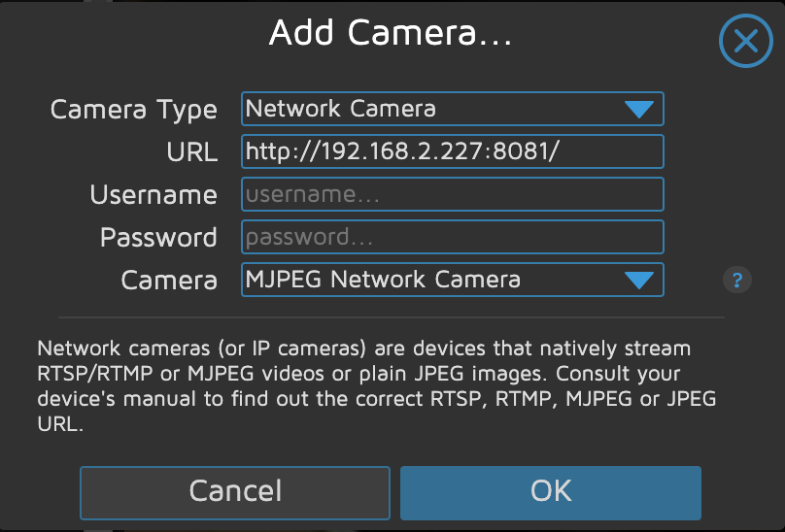The height and width of the screenshot is (532, 785).
Task: Close the Add Camera dialog with X icon
Action: tap(745, 42)
